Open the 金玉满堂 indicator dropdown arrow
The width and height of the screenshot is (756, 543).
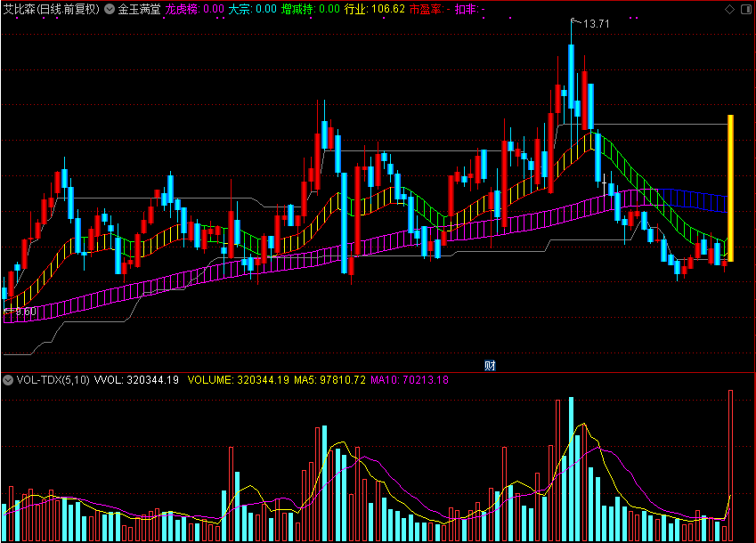[x=110, y=9]
